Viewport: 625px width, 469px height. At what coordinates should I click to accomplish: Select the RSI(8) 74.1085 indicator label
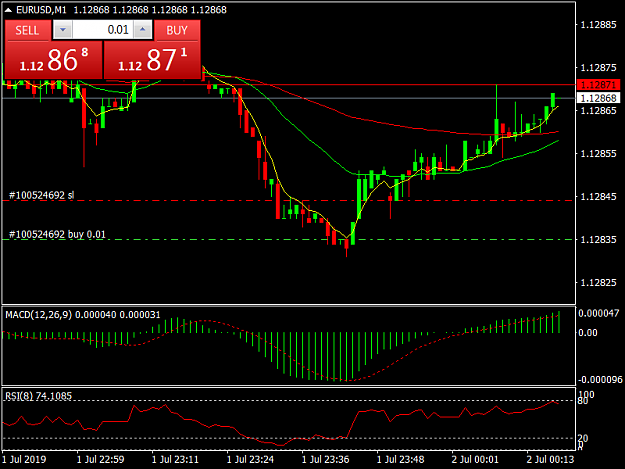[x=39, y=396]
